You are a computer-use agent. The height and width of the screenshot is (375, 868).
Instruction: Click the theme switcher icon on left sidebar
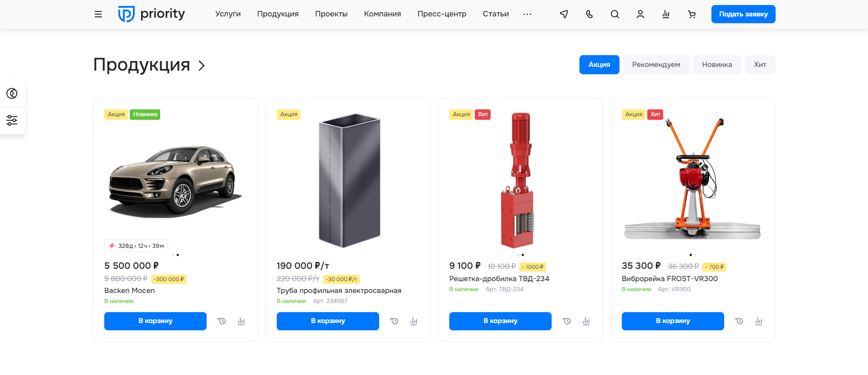pyautogui.click(x=12, y=93)
